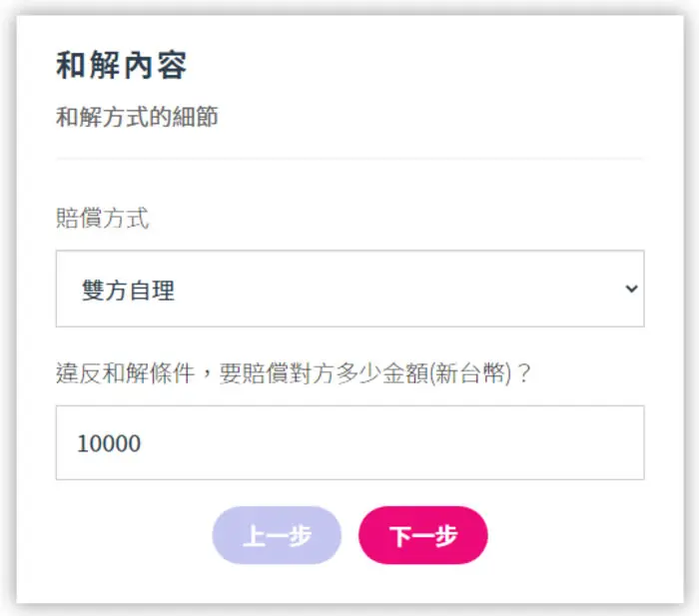The height and width of the screenshot is (616, 699).
Task: Go back with the 上一步 button
Action: pos(277,535)
